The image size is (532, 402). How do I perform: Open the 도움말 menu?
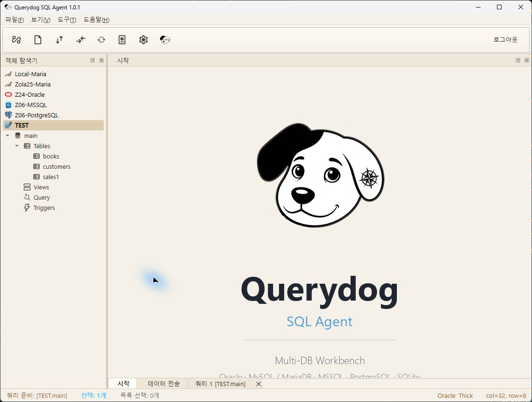[96, 20]
